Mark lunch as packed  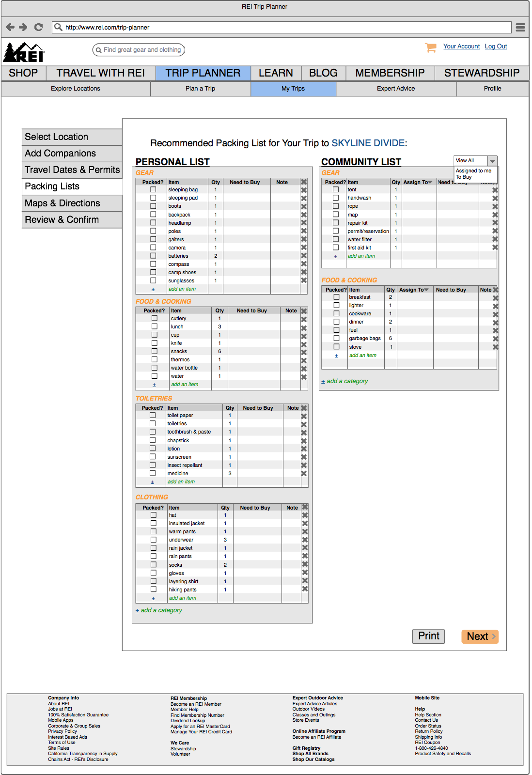pyautogui.click(x=155, y=326)
